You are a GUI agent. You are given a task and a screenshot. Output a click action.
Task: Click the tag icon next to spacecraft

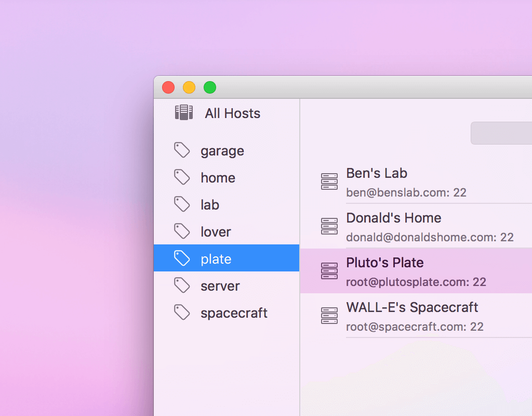pyautogui.click(x=182, y=312)
